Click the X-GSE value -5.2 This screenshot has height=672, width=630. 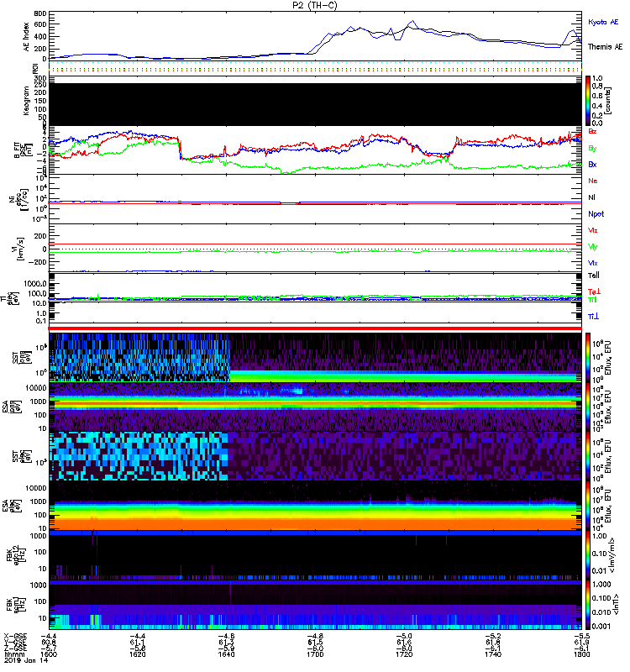tap(493, 636)
